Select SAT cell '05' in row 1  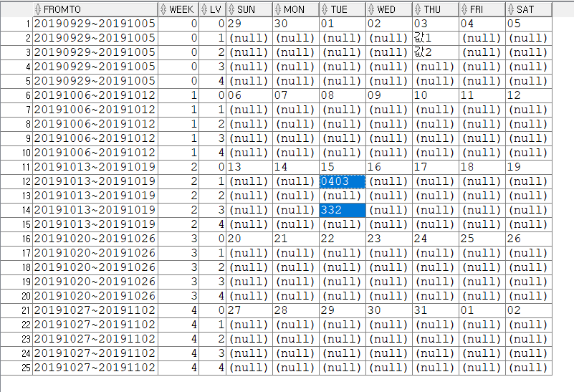529,24
